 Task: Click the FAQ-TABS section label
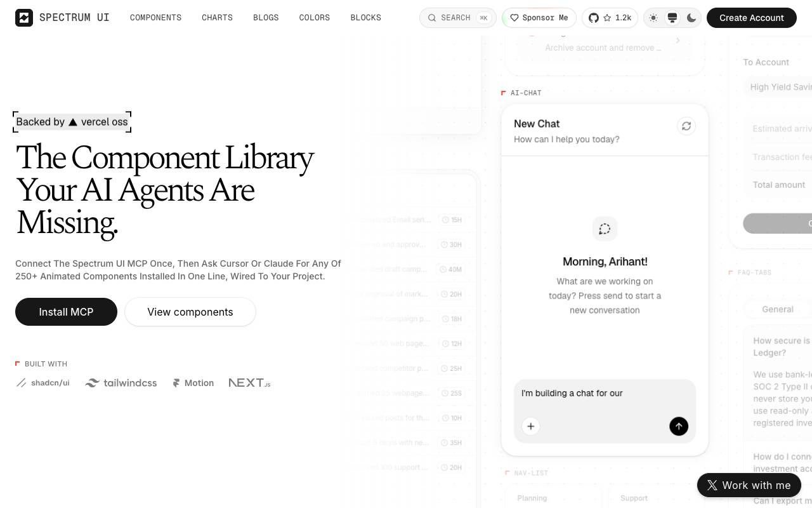click(x=754, y=272)
